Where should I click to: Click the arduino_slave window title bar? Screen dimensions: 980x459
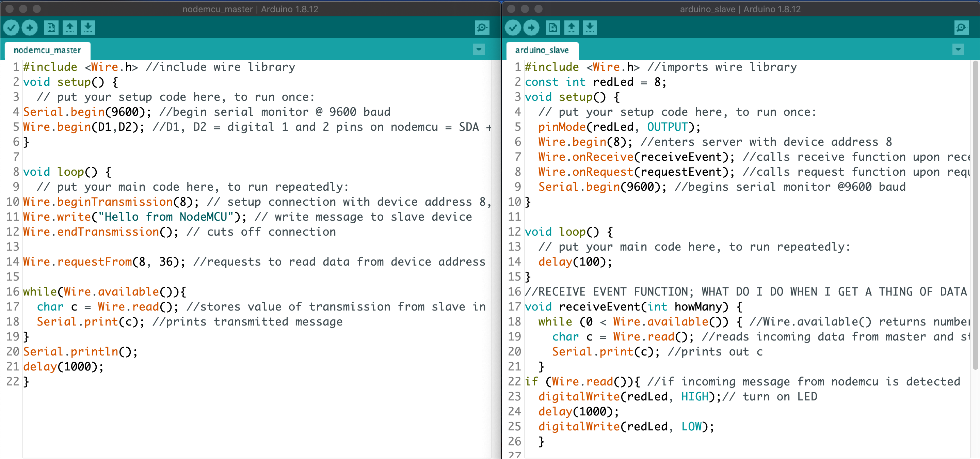740,9
